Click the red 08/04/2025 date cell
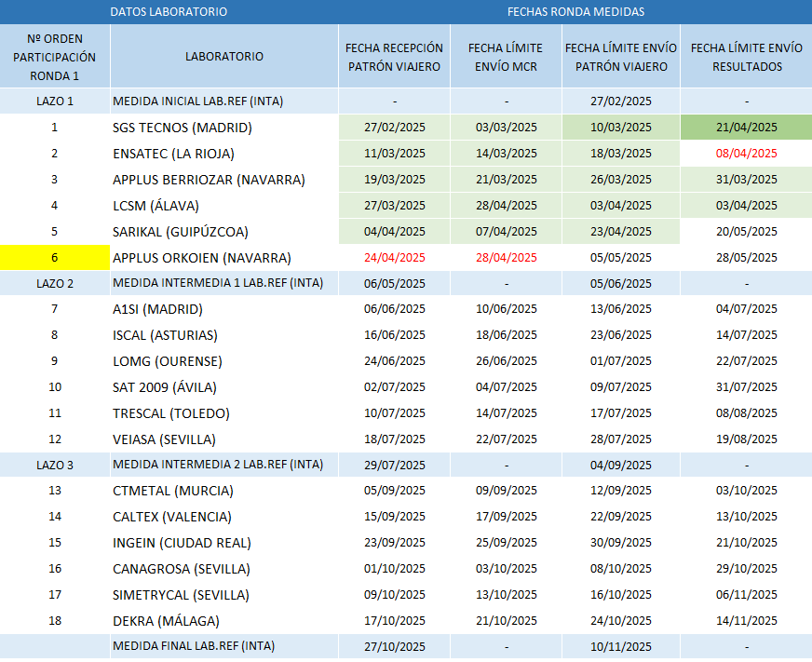 point(746,154)
